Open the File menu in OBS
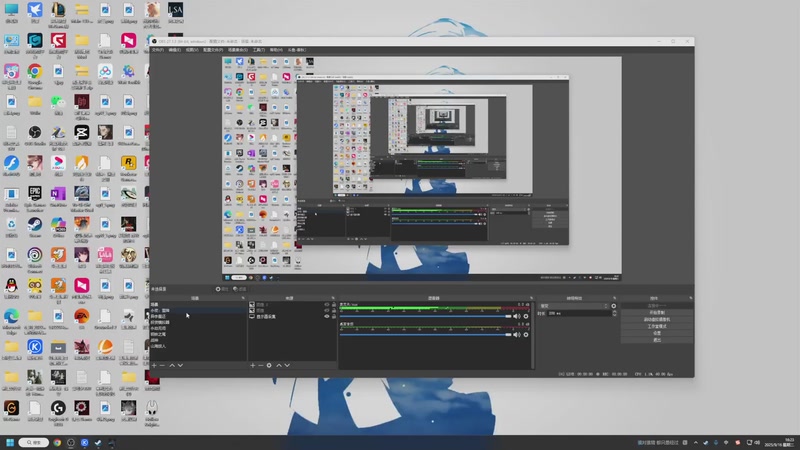 point(158,50)
